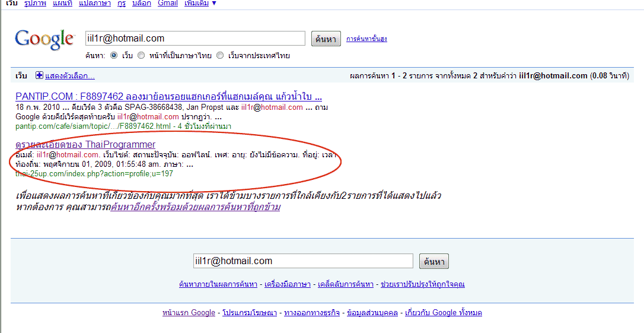The image size is (644, 333).
Task: Click โปรแกรมโฆษณา footer link
Action: [x=250, y=313]
